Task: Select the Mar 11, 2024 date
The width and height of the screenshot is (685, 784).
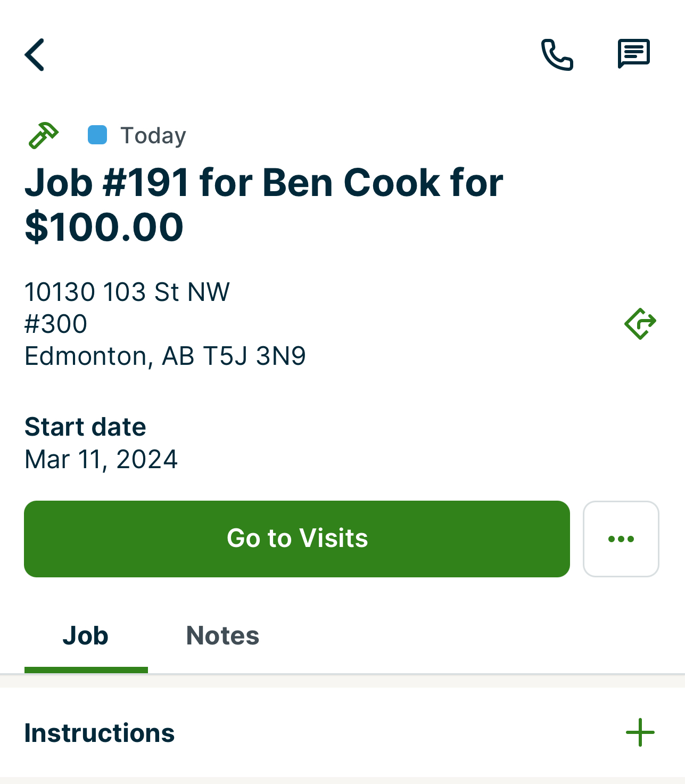Action: [x=101, y=459]
